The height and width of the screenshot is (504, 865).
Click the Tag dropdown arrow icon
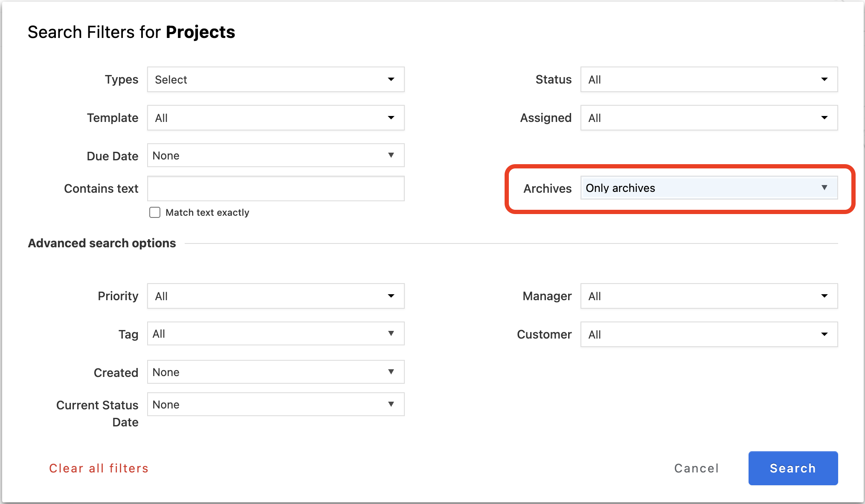[391, 333]
